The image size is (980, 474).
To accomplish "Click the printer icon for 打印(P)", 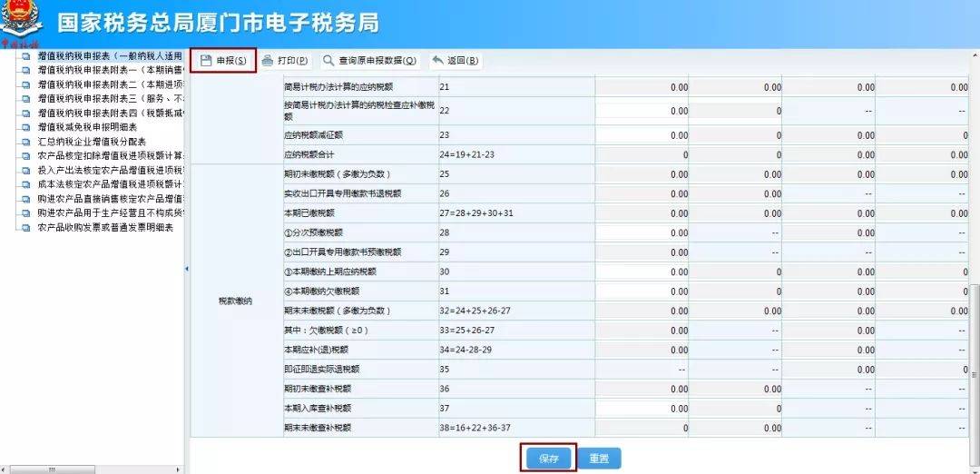I will pos(268,61).
